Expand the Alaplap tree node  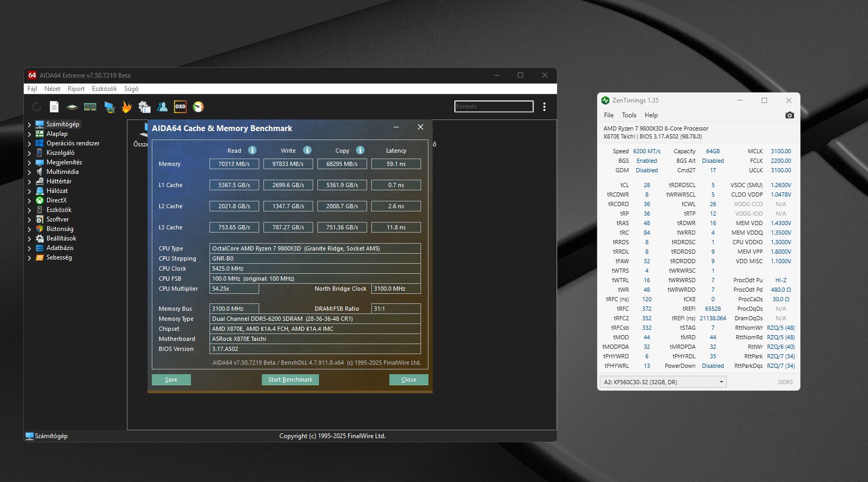point(29,134)
